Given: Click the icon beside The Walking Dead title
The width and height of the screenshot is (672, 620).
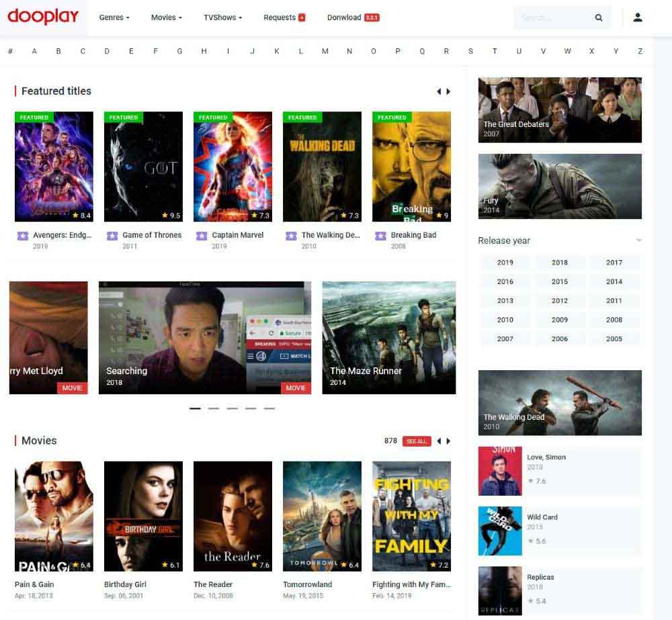Looking at the screenshot, I should (291, 236).
